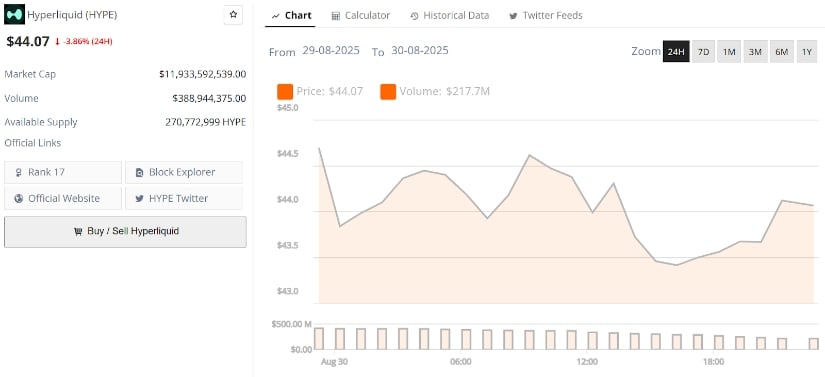Click the 06:00 x-axis label
825x377 pixels.
coord(460,362)
